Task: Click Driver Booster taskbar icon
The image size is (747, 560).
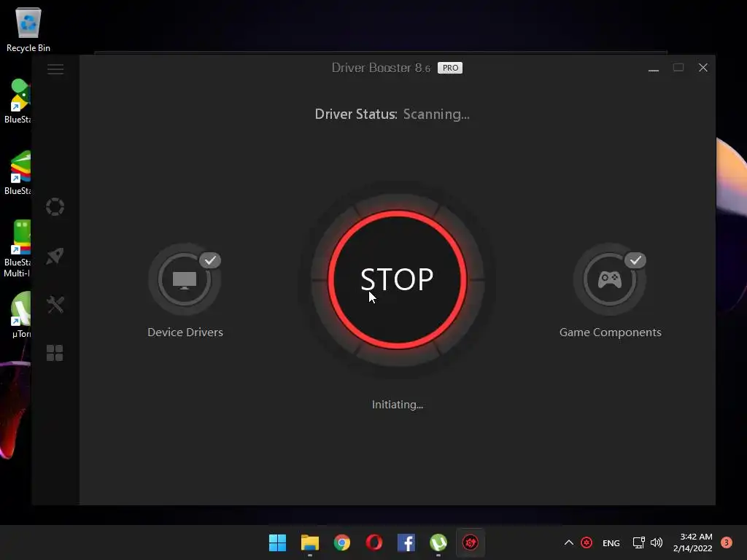Action: coord(471,542)
